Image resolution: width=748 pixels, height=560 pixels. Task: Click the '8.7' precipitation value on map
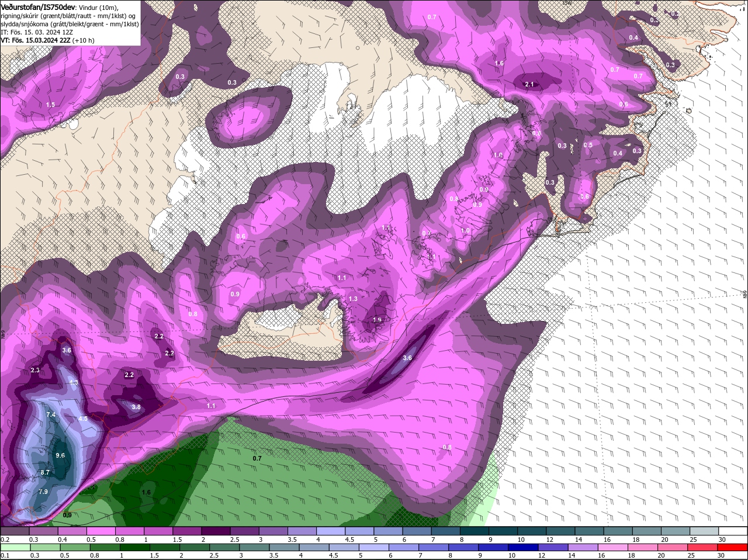point(45,472)
